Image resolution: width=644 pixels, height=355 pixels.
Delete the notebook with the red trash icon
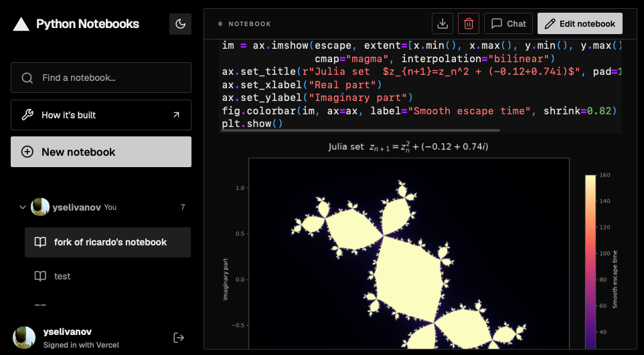469,24
